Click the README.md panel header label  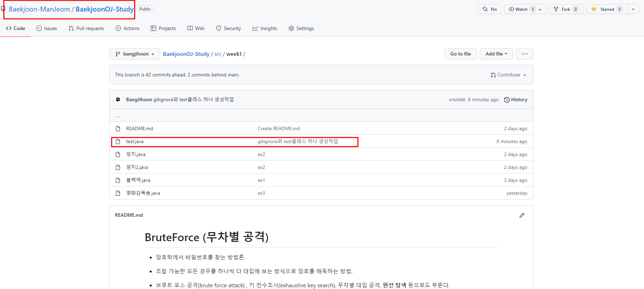coord(129,215)
